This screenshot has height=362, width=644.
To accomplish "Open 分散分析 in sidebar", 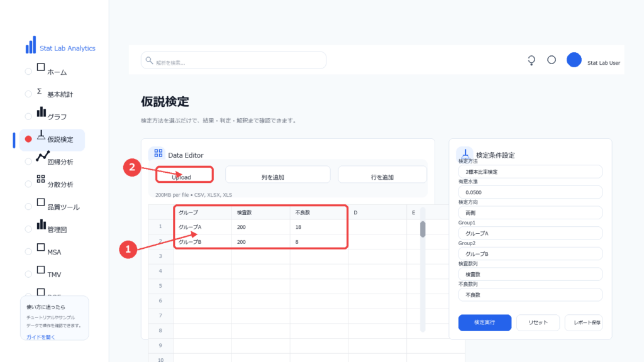I will 60,185.
